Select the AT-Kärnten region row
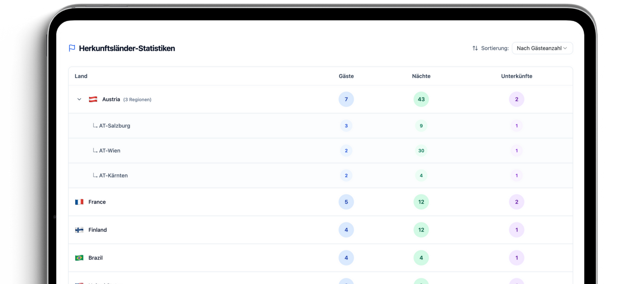 point(321,176)
